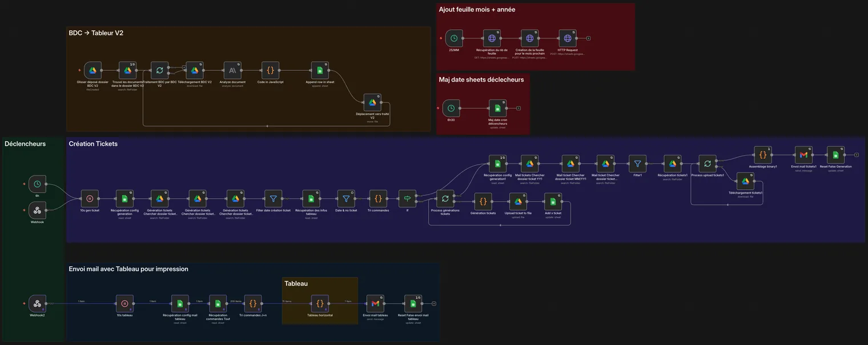Select the Assemblage binary1 code node
868x345 pixels.
763,155
